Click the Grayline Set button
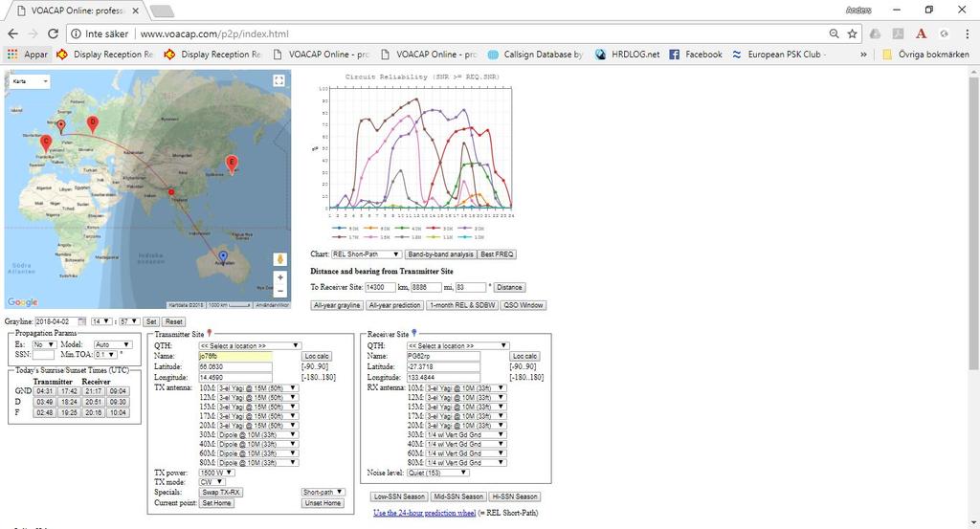The image size is (980, 529). [150, 321]
